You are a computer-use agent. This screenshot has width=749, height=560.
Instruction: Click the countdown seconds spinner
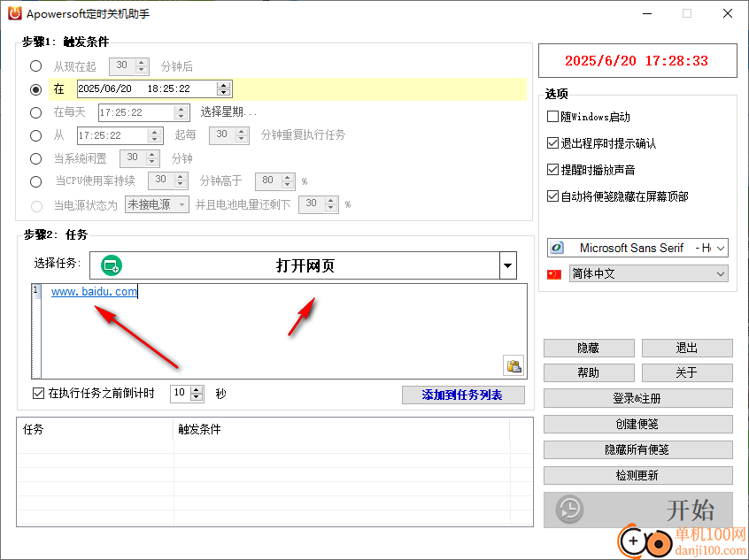(197, 394)
